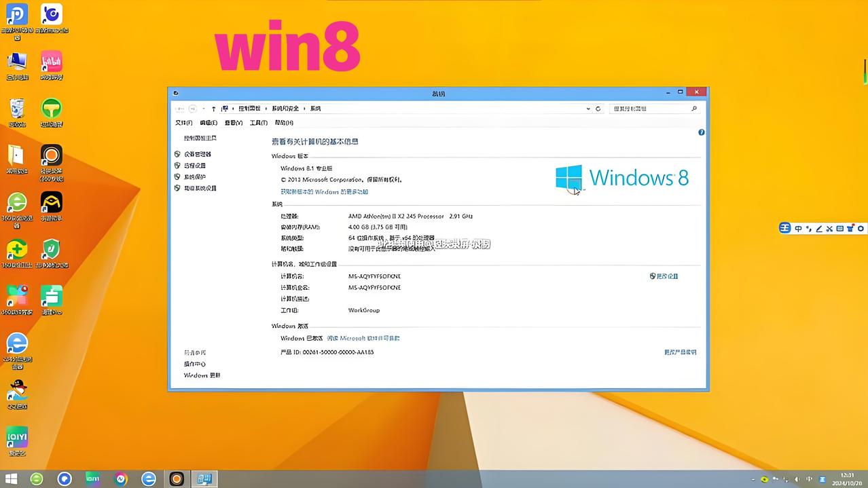Click the link to read Microsoft license terms

pos(363,338)
